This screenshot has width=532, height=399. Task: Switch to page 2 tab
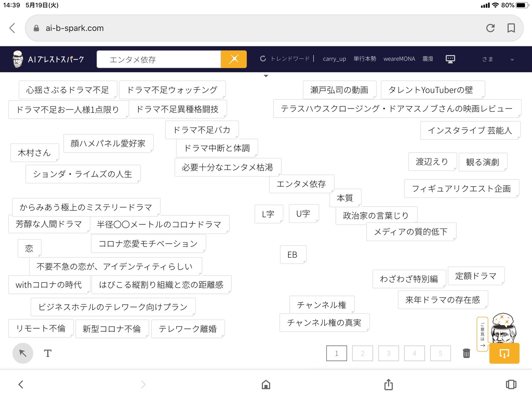(x=362, y=353)
